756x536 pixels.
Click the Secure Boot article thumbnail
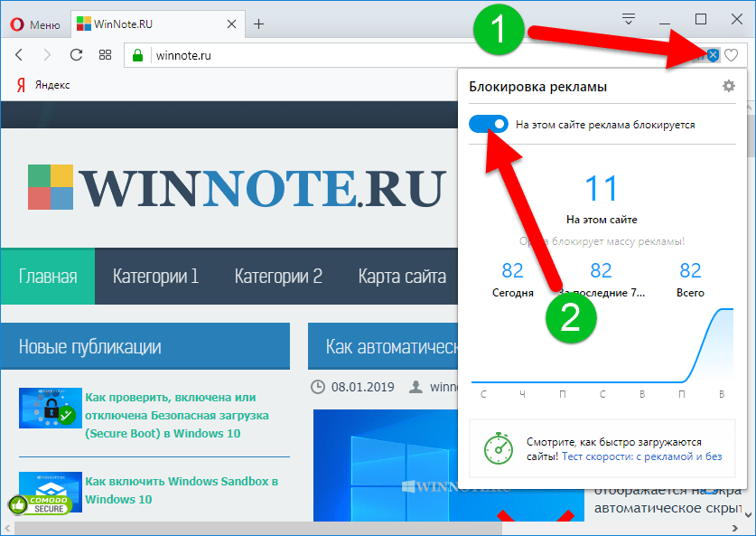point(51,408)
